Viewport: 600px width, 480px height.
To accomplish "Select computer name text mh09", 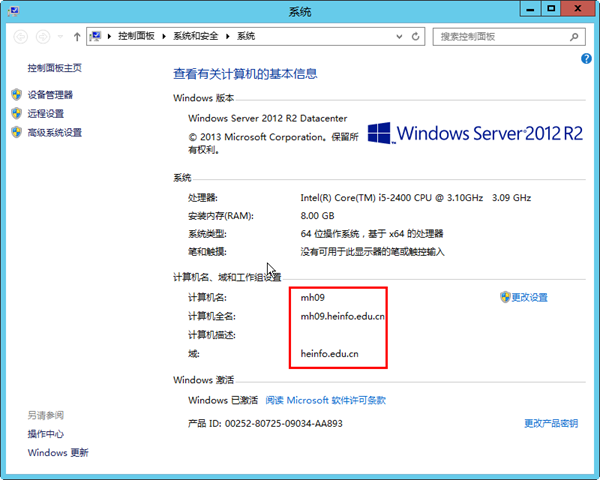I will 313,297.
